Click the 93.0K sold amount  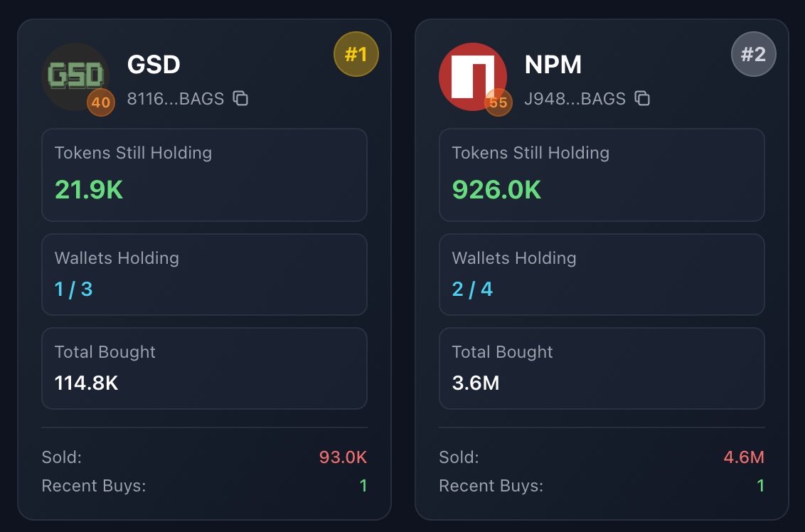343,457
